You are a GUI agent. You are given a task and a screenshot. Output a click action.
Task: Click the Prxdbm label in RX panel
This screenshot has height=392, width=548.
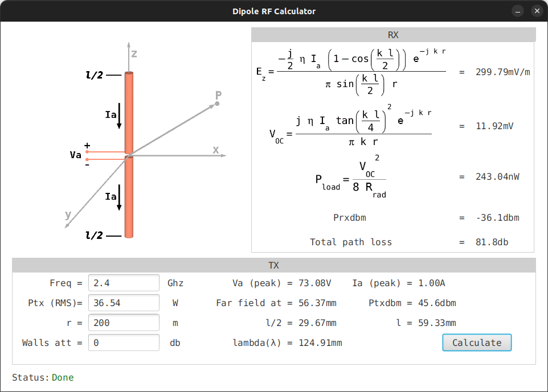350,218
